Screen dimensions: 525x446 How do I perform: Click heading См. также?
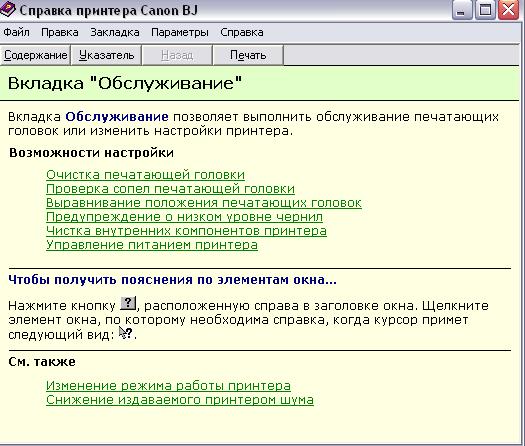[42, 362]
